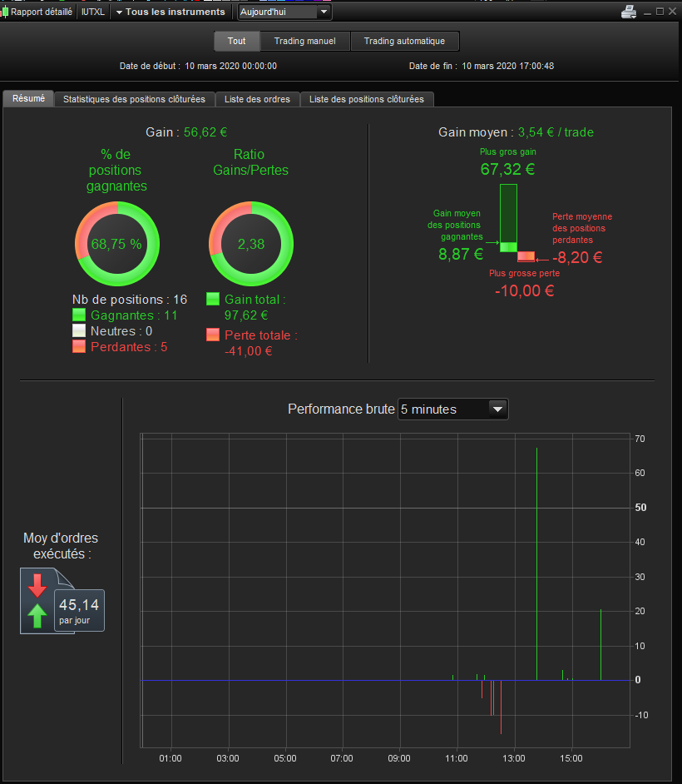Click the winning positions percentage donut chart

(x=117, y=244)
